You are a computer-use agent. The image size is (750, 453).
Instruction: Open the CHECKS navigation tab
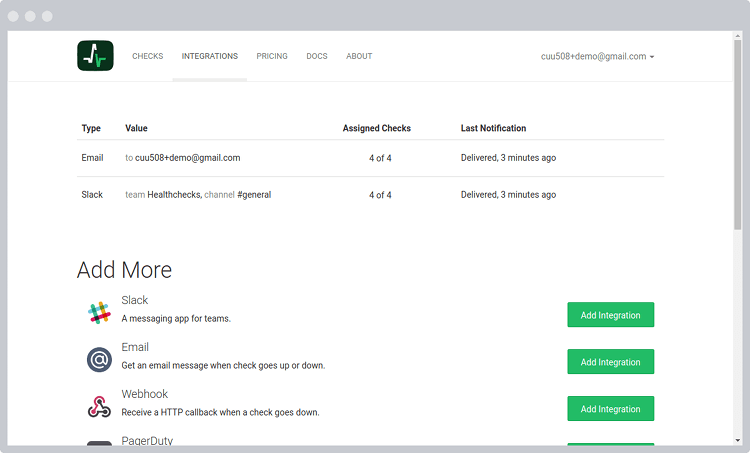pos(148,57)
